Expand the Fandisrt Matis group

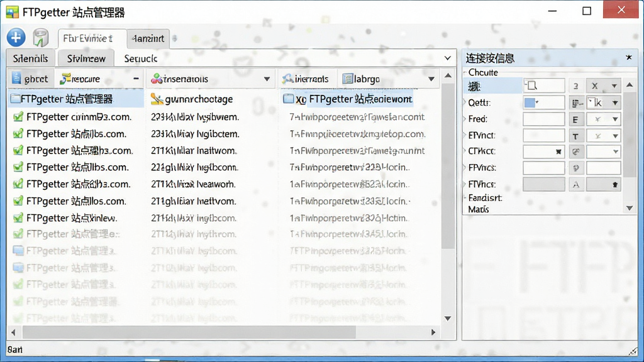(465, 198)
